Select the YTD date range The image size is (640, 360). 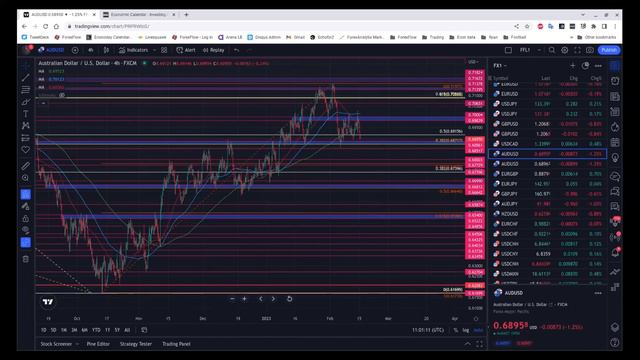96,330
